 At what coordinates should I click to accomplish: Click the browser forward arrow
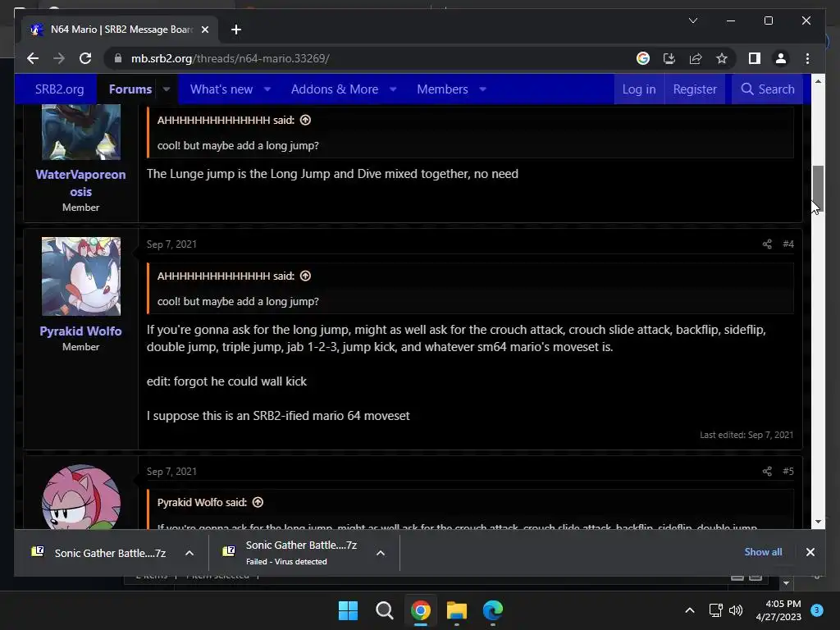[x=59, y=58]
